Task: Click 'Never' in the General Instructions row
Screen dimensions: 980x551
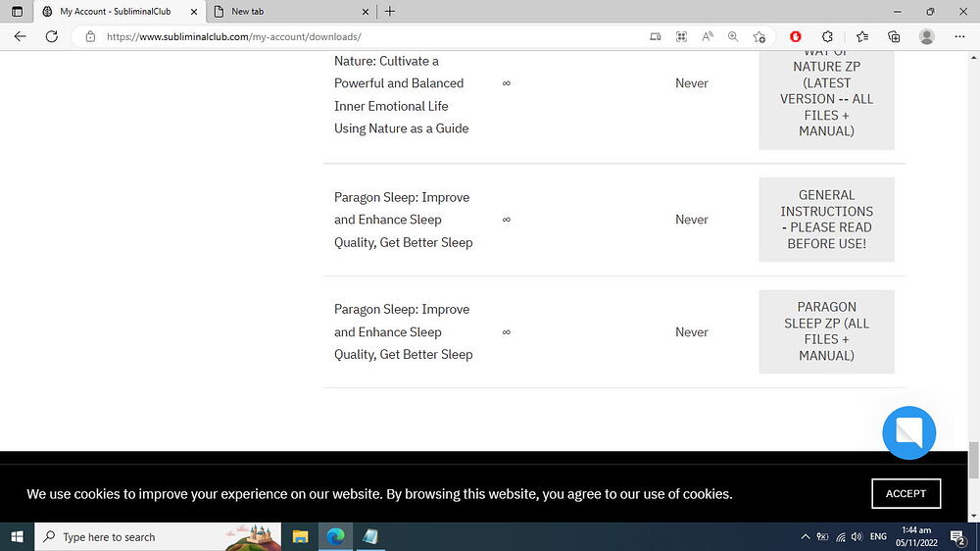Action: (691, 220)
